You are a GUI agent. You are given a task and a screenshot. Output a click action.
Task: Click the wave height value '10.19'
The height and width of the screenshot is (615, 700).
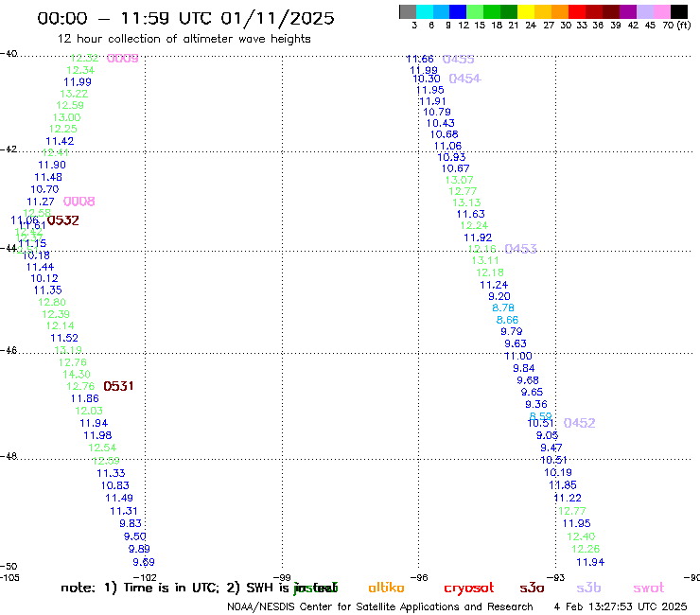[558, 472]
